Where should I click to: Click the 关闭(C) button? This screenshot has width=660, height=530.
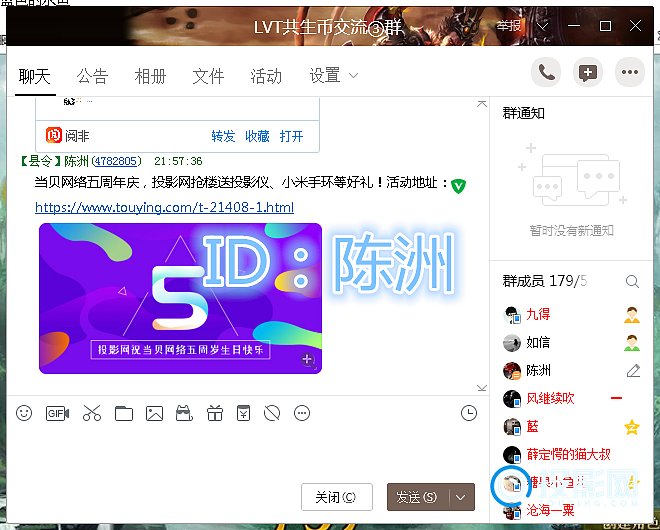click(336, 497)
